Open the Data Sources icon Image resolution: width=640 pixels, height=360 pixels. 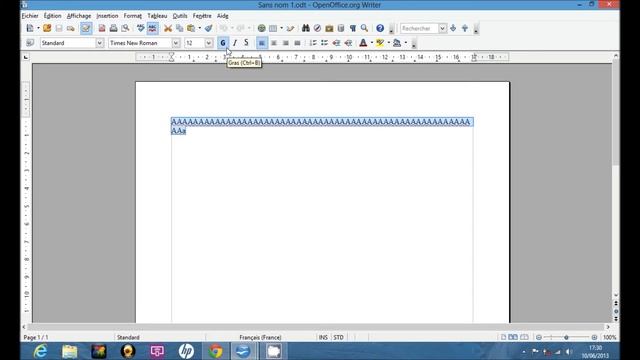(x=341, y=28)
